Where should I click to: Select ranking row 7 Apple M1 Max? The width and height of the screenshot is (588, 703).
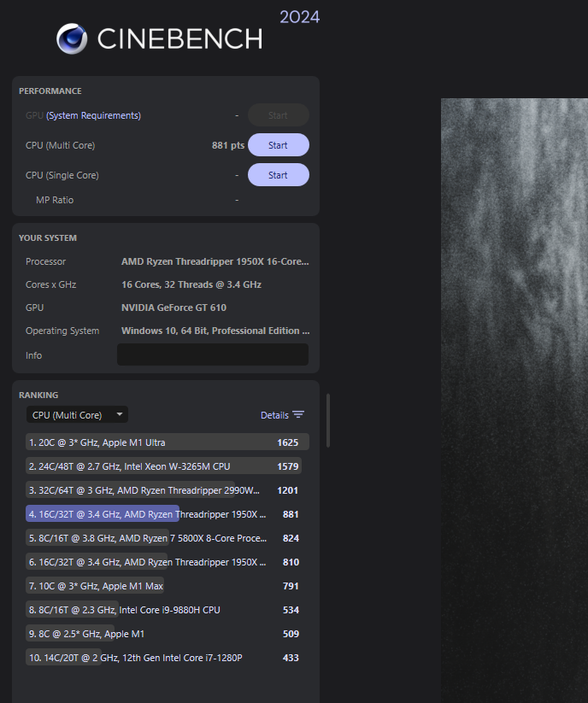(x=168, y=585)
